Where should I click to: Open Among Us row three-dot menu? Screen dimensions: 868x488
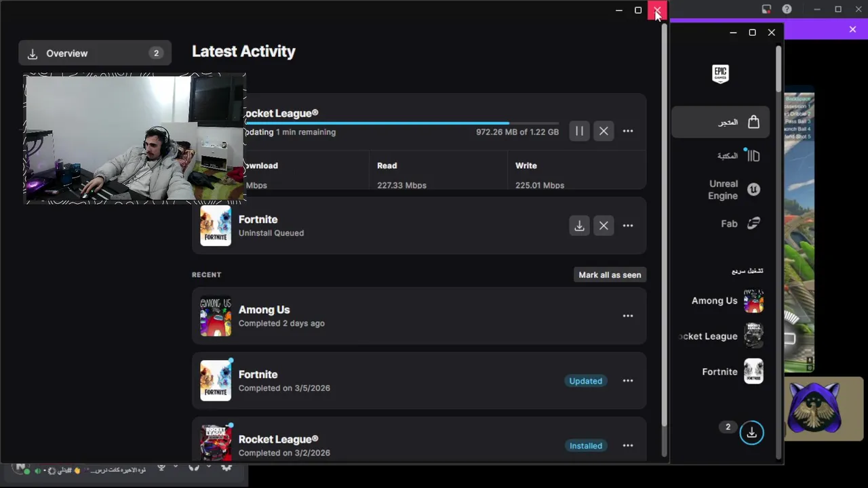click(628, 316)
